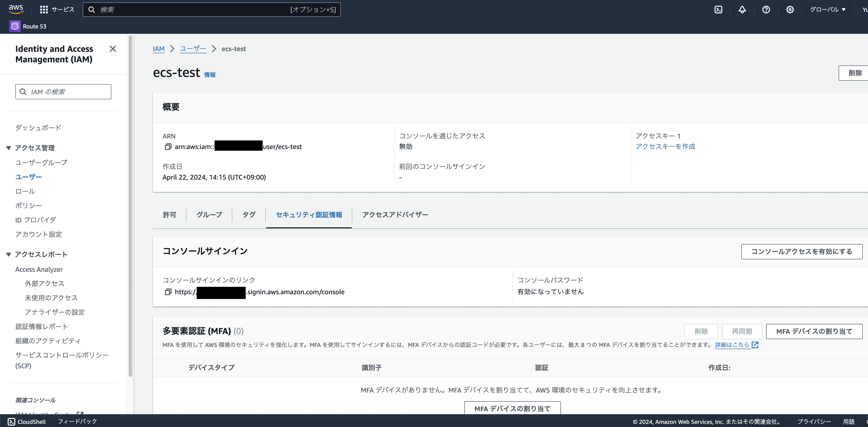Image resolution: width=868 pixels, height=427 pixels.
Task: Open 外部アクセス in the sidebar
Action: [44, 283]
